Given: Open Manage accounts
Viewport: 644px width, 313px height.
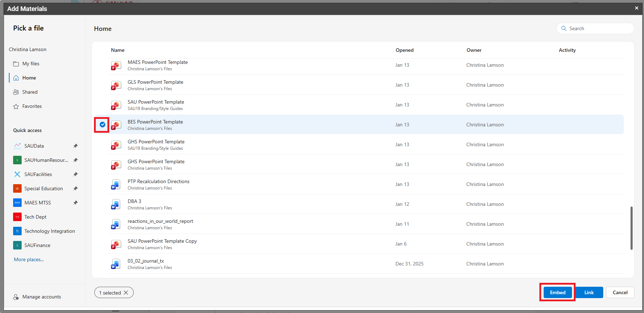Looking at the screenshot, I should click(41, 297).
